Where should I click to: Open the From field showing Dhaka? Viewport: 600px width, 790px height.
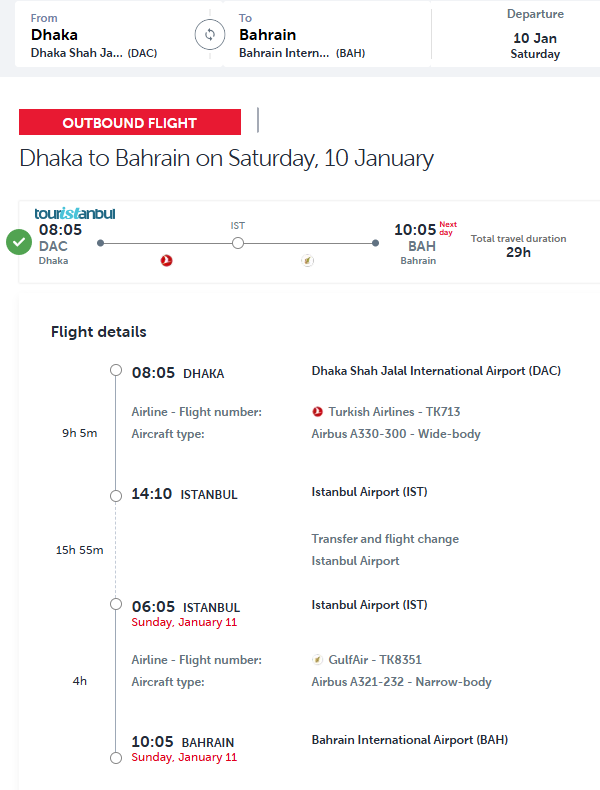95,34
